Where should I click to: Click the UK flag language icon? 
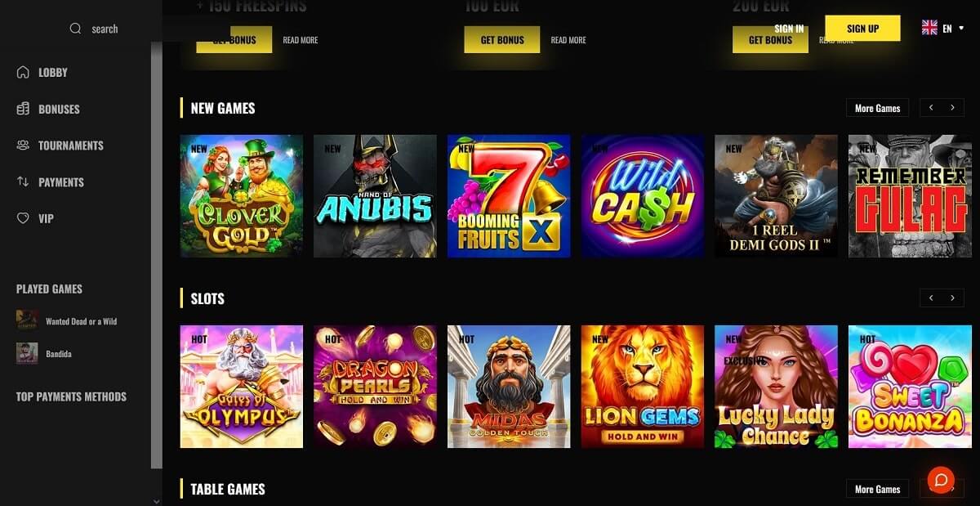pos(929,28)
